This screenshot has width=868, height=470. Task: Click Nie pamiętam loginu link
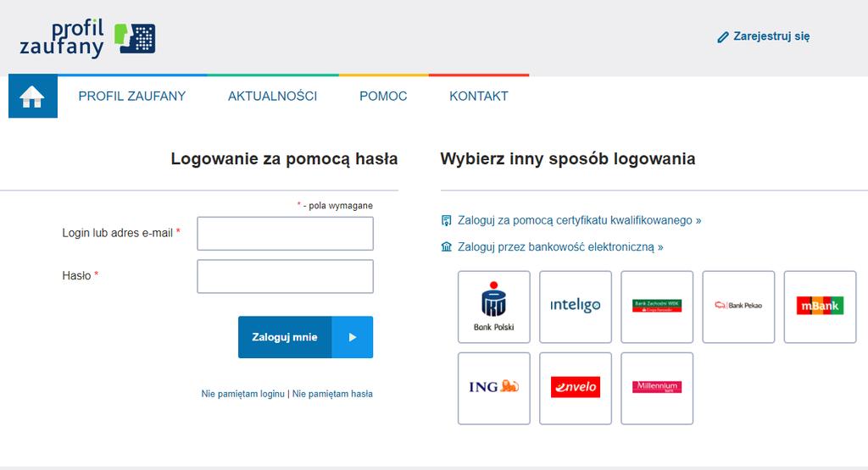click(243, 394)
